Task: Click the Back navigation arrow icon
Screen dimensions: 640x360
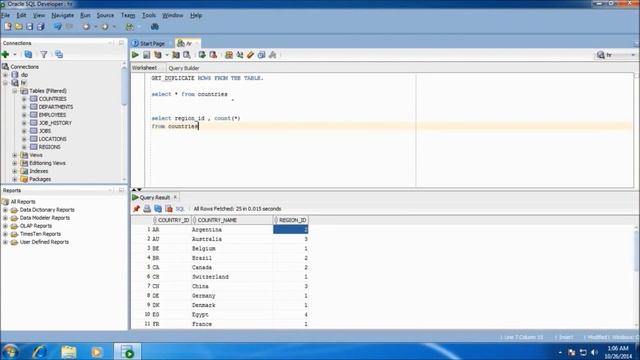Action: [x=86, y=27]
